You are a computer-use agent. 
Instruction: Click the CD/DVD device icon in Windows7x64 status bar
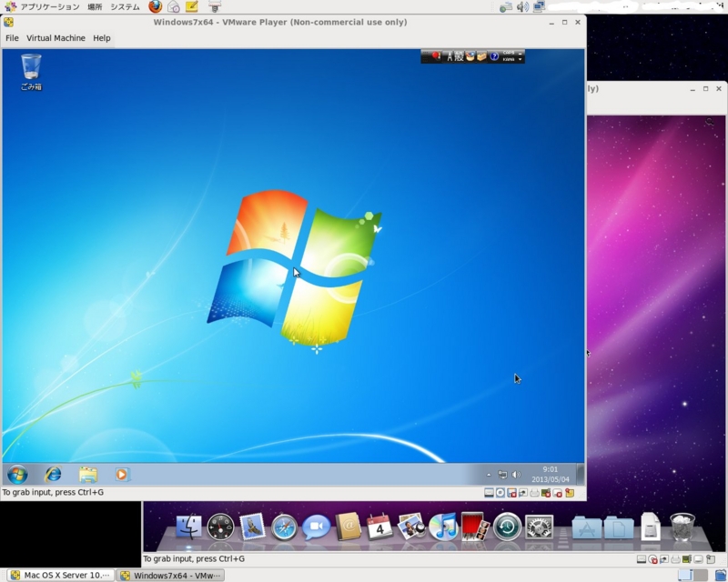click(500, 493)
